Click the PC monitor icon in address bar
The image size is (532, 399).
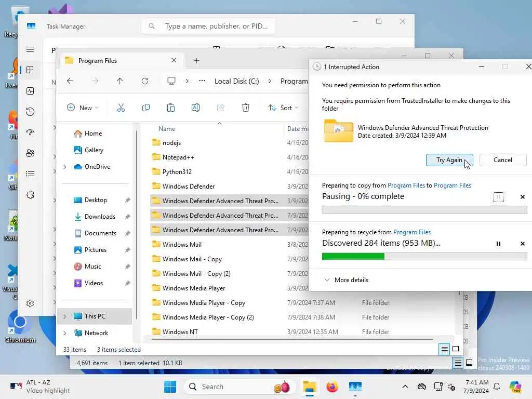click(171, 81)
